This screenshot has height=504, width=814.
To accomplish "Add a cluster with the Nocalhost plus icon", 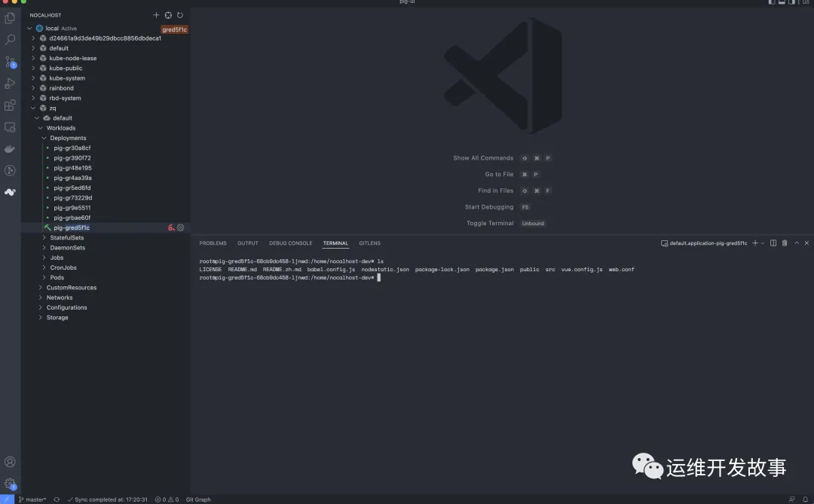I will [x=156, y=15].
